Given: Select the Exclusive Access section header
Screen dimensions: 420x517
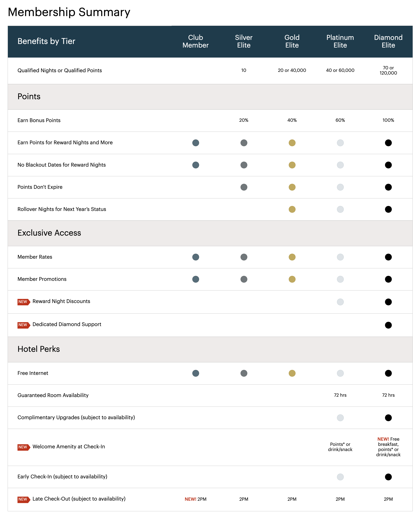Looking at the screenshot, I should [x=49, y=233].
